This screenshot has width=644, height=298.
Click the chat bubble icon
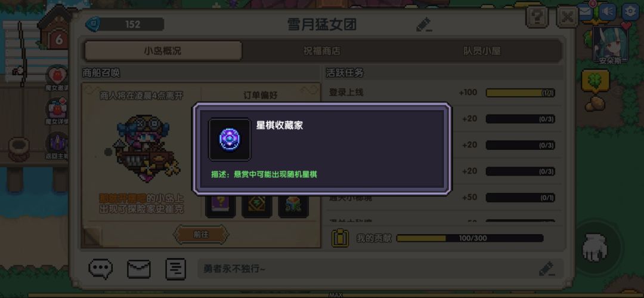point(101,269)
